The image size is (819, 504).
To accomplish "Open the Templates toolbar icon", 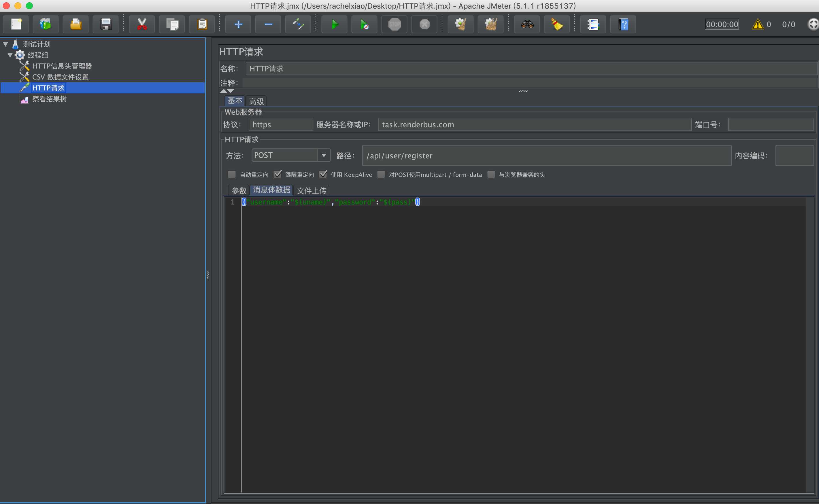I will [46, 24].
